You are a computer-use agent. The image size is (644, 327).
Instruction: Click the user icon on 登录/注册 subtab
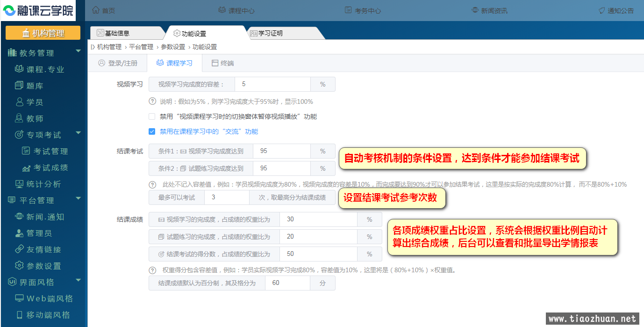102,63
